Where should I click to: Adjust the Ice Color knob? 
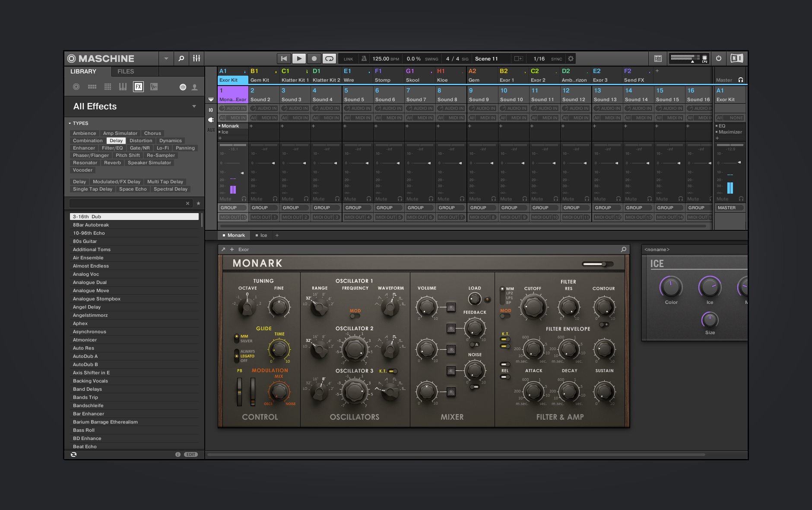[x=671, y=287]
